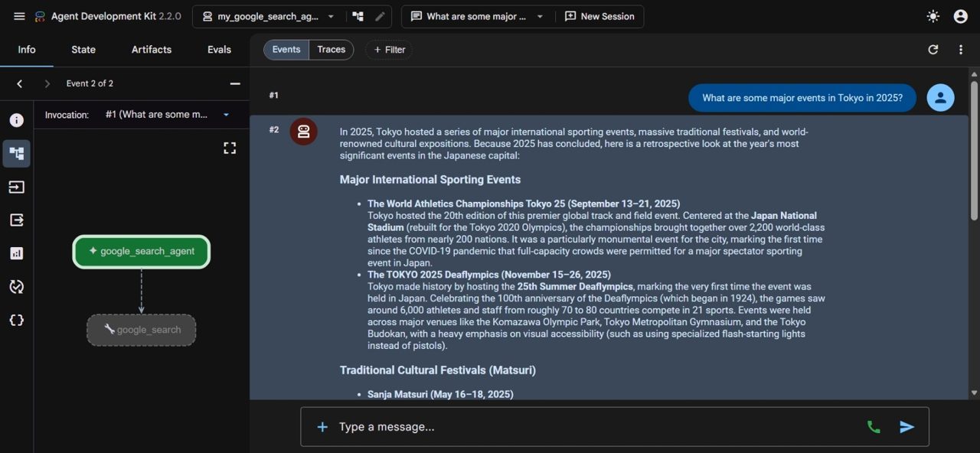Open the three-dot more options menu
The height and width of the screenshot is (453, 980).
(961, 50)
